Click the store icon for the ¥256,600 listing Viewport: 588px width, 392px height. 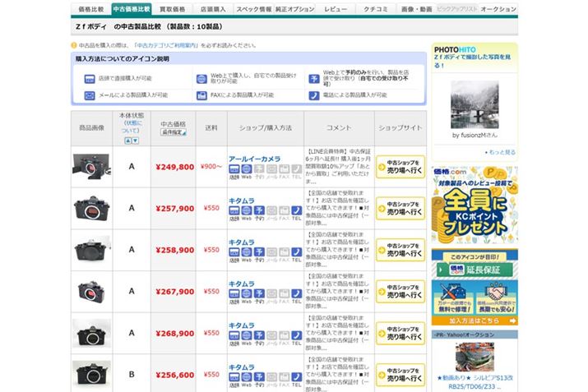(x=234, y=377)
